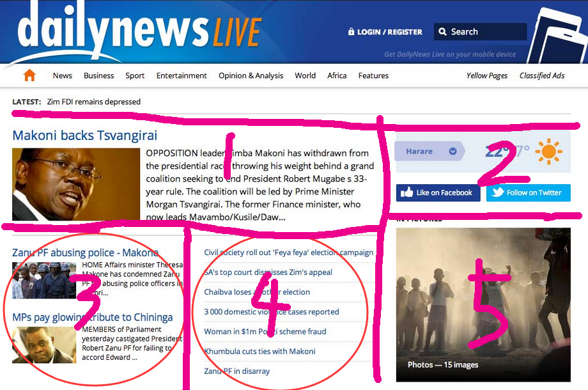The height and width of the screenshot is (390, 588).
Task: Click 'Get DailyNews Live on your mobile device'
Action: tap(450, 54)
